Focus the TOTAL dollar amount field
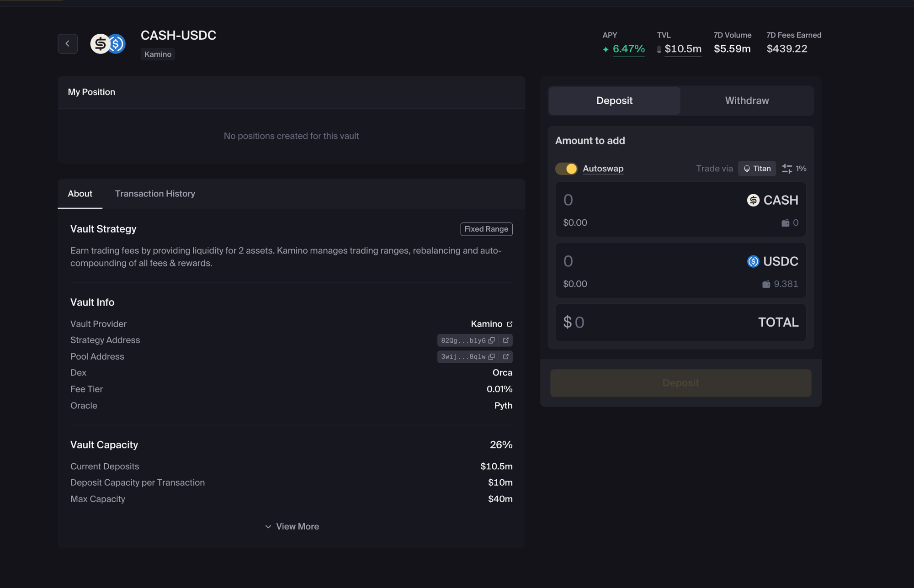 pyautogui.click(x=680, y=323)
